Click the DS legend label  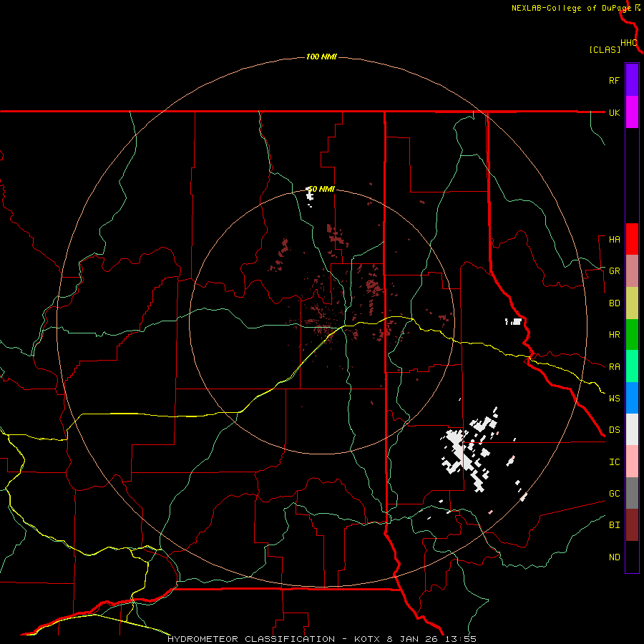pyautogui.click(x=614, y=430)
